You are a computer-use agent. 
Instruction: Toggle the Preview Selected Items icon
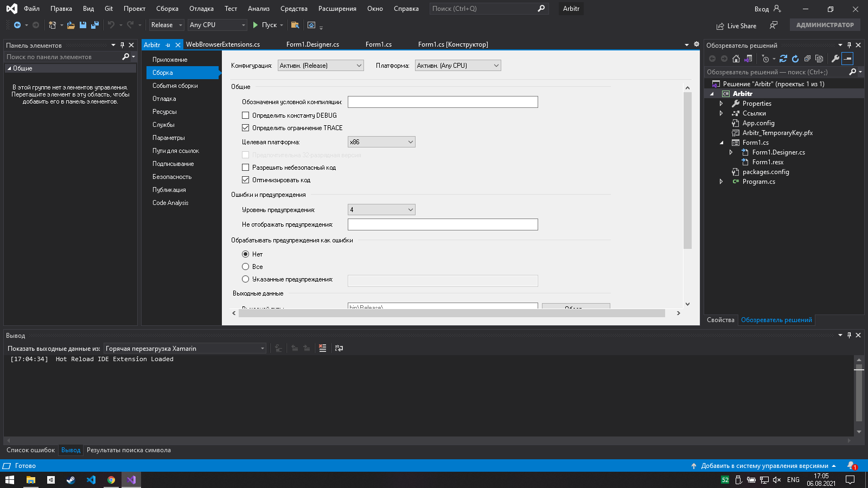pos(847,59)
